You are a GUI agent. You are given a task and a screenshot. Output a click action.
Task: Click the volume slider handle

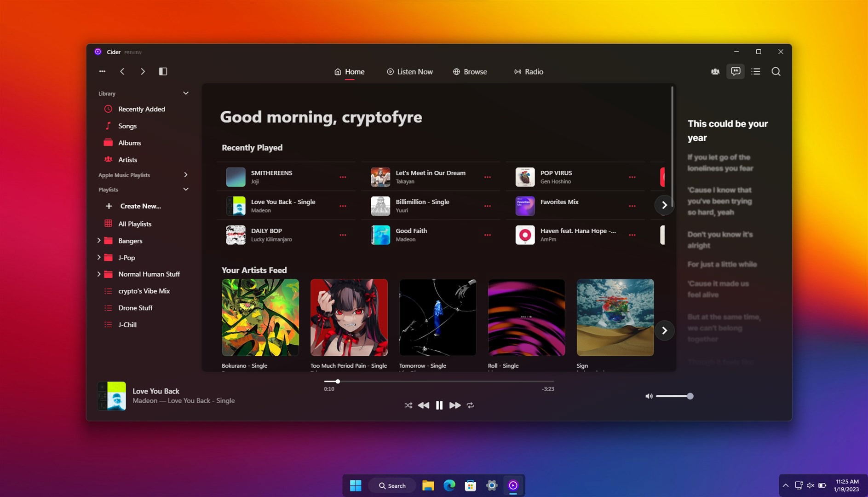[x=690, y=396]
